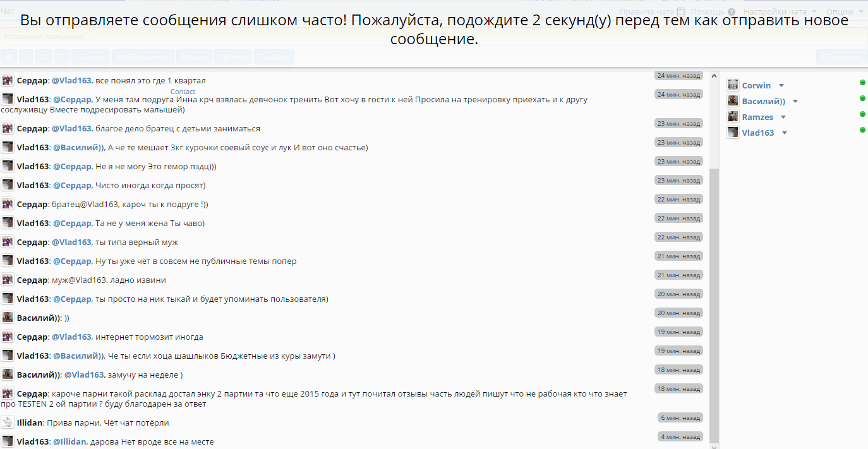The height and width of the screenshot is (449, 868).
Task: Click the Corwin username in the user list
Action: [x=756, y=85]
